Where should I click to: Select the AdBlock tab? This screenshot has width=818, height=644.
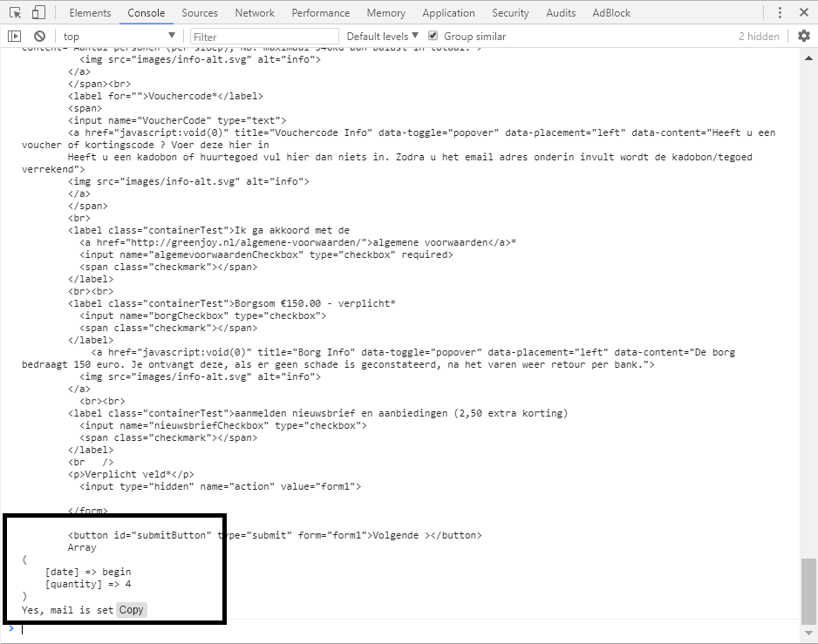pos(611,13)
